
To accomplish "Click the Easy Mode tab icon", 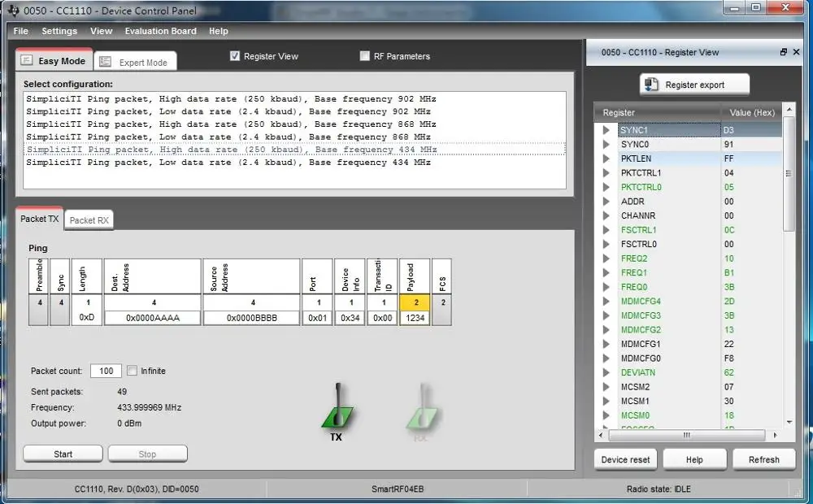I will coord(27,60).
